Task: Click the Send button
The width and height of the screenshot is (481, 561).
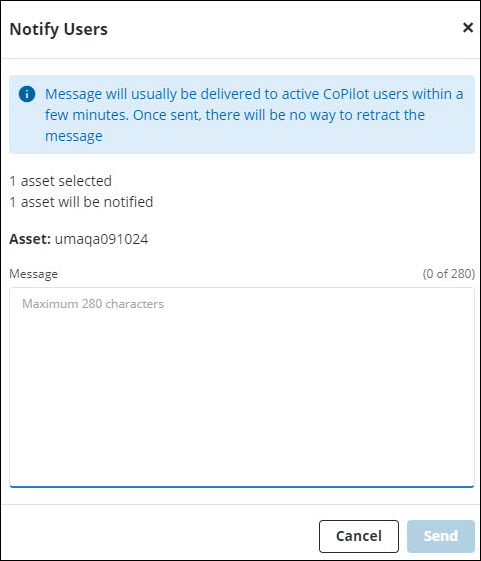Action: pyautogui.click(x=441, y=536)
